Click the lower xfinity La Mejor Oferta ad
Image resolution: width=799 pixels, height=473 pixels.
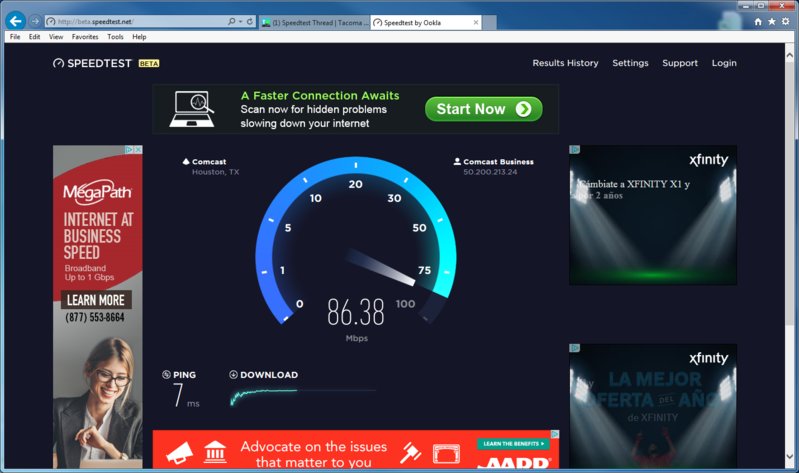(x=653, y=406)
